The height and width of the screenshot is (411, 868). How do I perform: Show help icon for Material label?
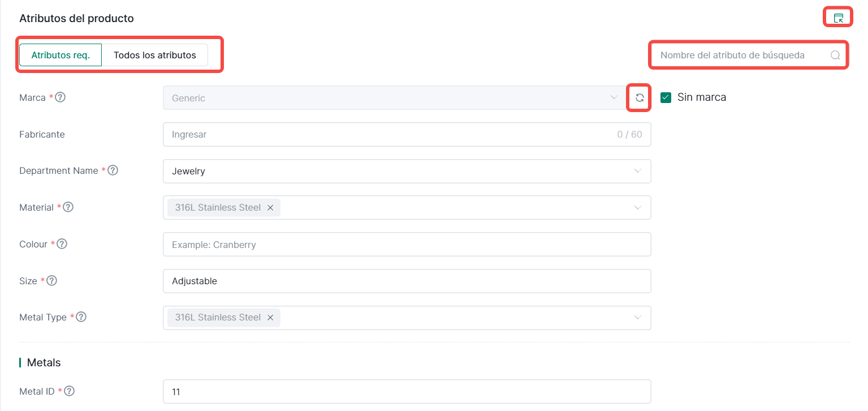click(68, 207)
